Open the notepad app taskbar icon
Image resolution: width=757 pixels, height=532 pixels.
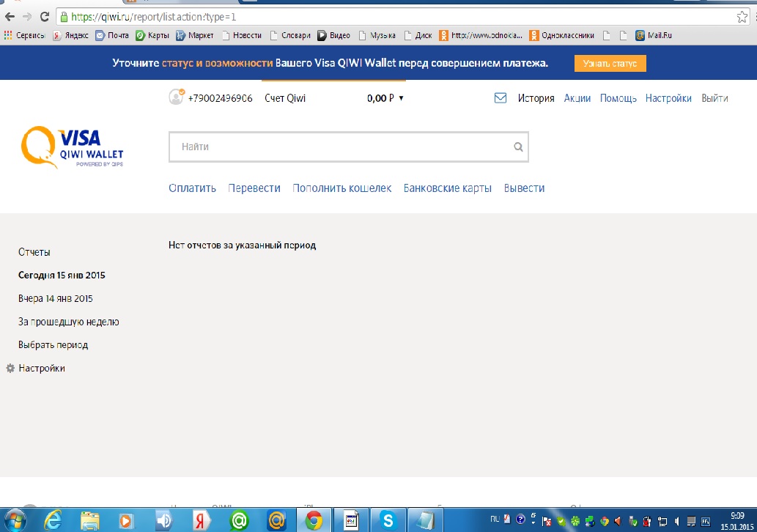coord(425,520)
